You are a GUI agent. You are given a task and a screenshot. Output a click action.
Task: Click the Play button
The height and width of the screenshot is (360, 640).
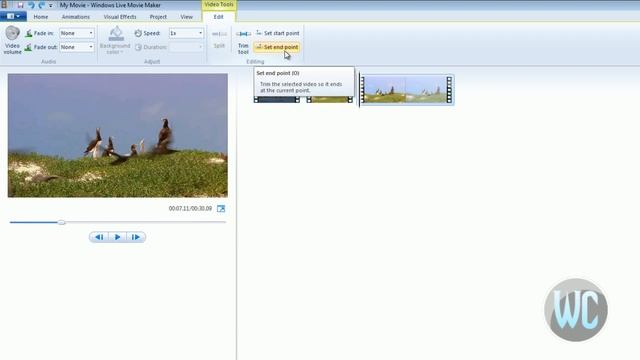(118, 237)
